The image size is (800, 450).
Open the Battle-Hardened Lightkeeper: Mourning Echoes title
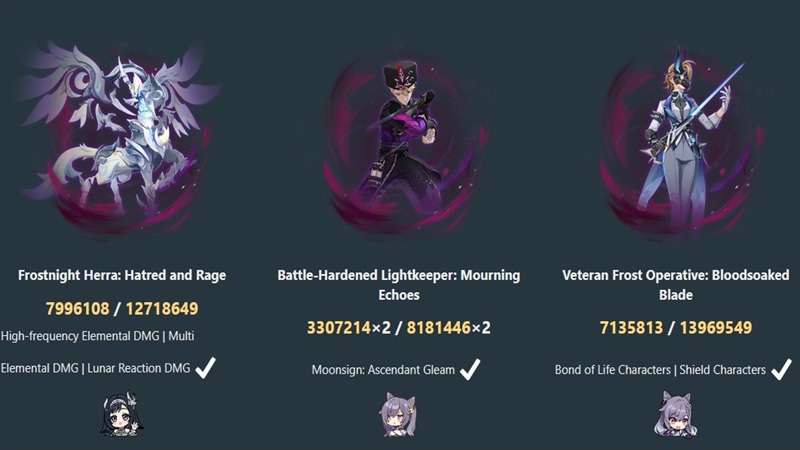pos(399,285)
